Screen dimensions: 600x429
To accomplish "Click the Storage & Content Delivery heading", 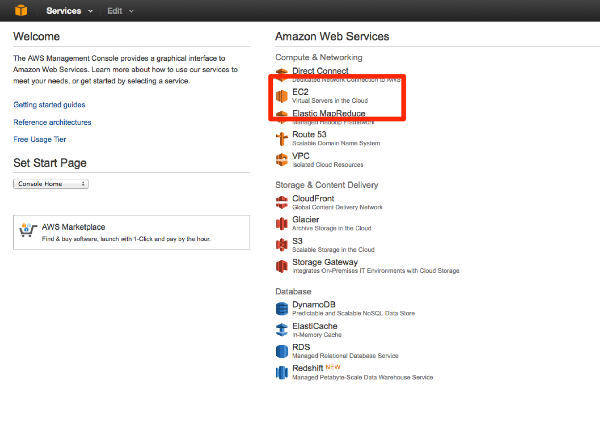I will click(327, 185).
